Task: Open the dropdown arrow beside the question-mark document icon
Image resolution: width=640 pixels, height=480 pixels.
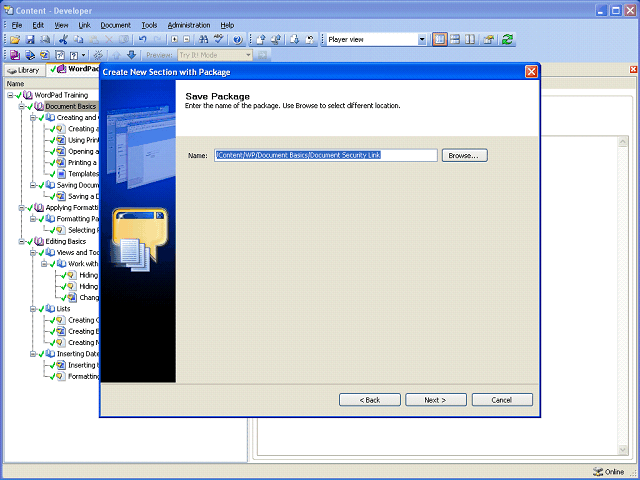Action: (84, 55)
